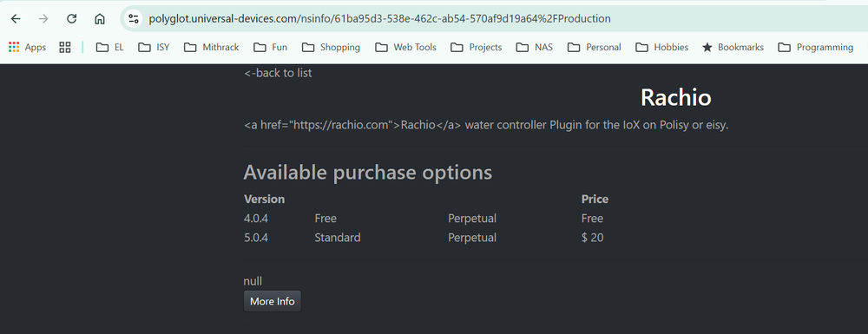Open the NAS bookmarks folder
Image resolution: width=868 pixels, height=334 pixels.
[534, 48]
